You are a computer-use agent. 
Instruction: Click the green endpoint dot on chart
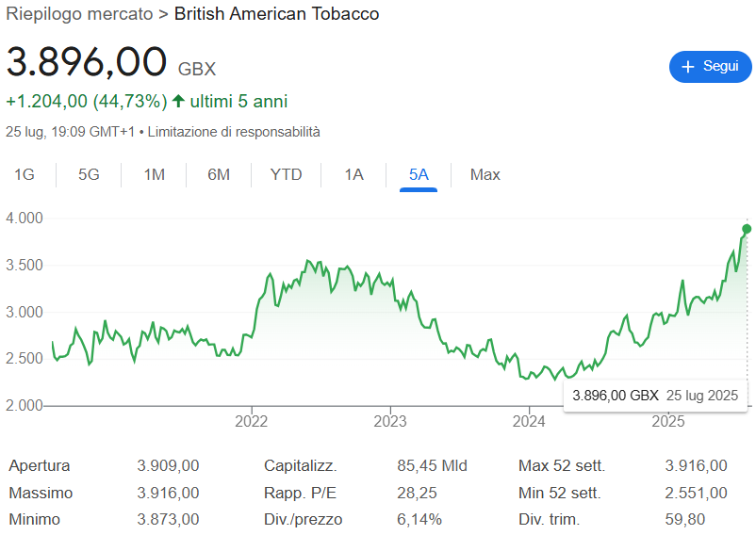747,229
